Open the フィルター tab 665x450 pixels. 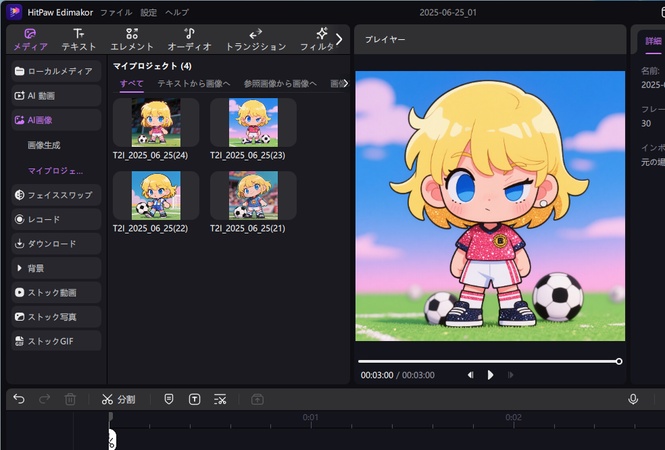pos(317,39)
